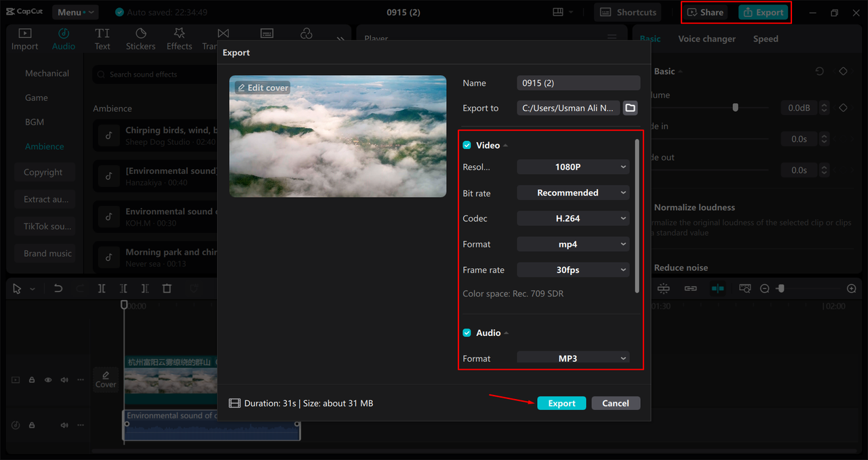Cancel the export dialog
This screenshot has height=460, width=868.
click(616, 403)
